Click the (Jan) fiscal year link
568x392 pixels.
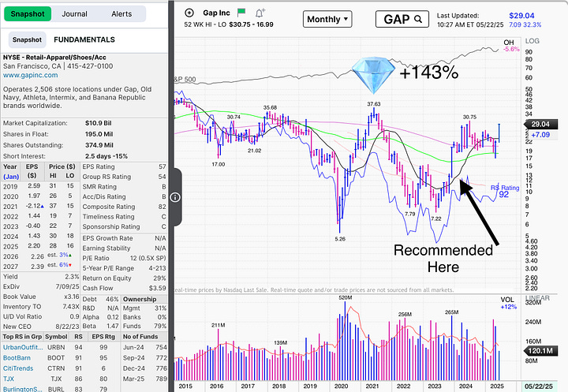(x=11, y=177)
